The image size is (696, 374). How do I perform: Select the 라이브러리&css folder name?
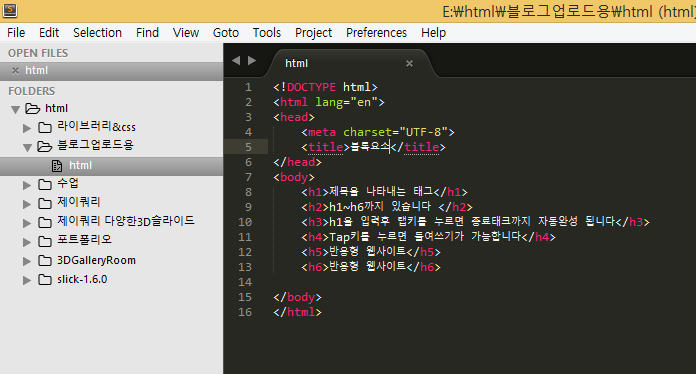pos(96,127)
